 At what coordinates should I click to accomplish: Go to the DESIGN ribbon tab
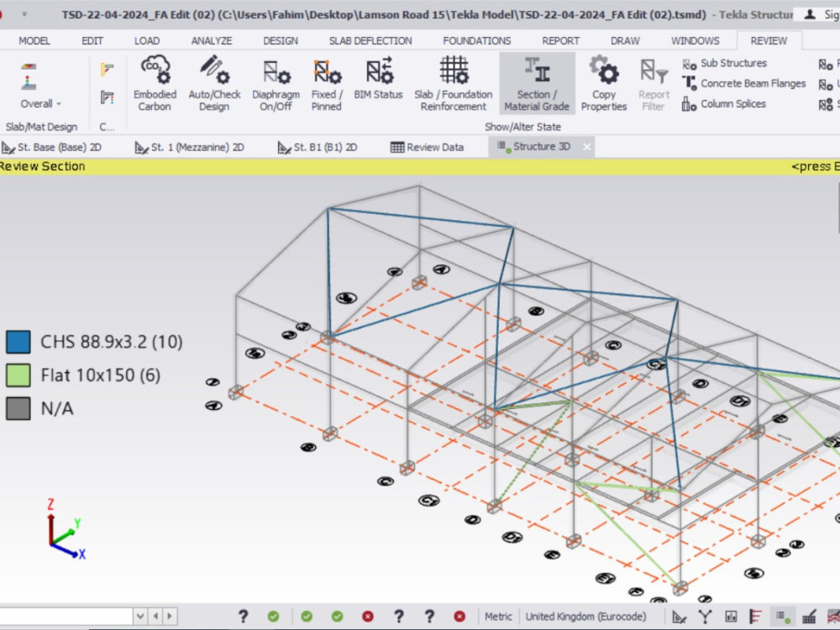[x=281, y=40]
